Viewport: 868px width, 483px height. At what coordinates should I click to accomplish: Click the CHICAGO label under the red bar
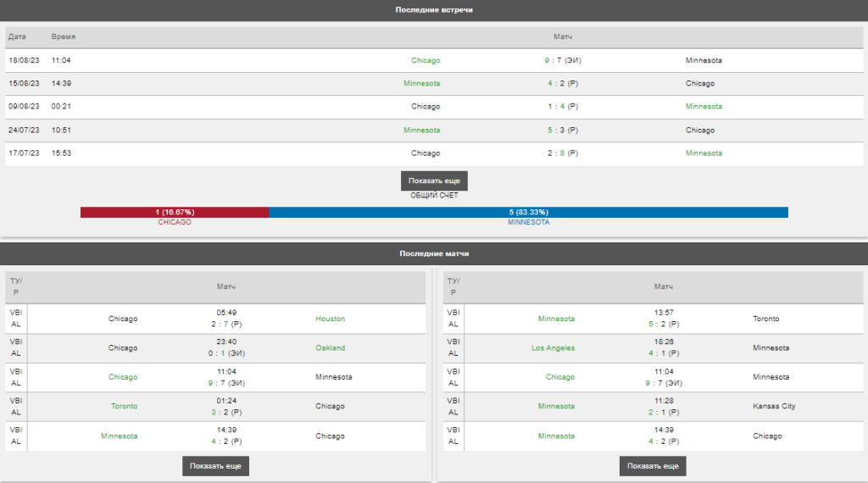pyautogui.click(x=175, y=222)
